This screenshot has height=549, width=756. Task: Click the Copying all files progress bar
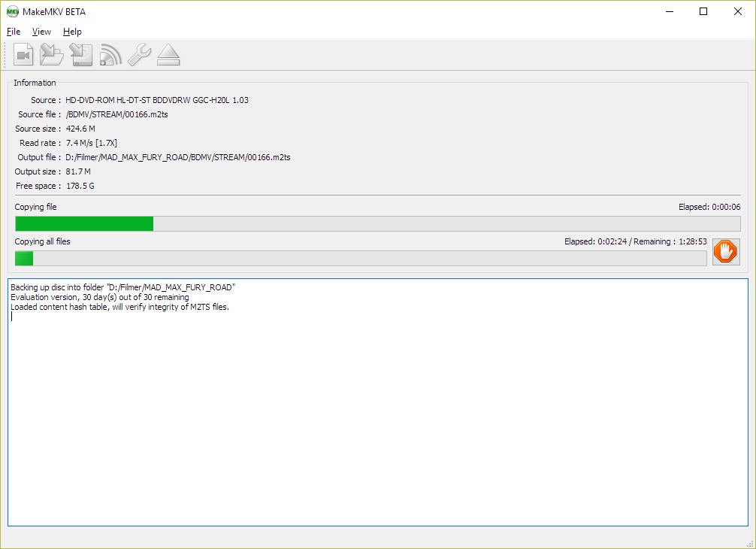click(361, 258)
